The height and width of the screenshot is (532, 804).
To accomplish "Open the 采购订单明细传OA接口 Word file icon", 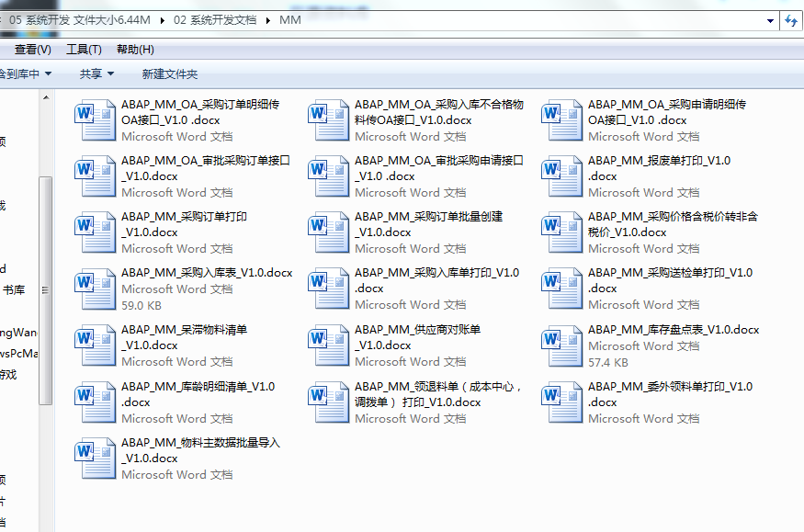I will point(95,120).
